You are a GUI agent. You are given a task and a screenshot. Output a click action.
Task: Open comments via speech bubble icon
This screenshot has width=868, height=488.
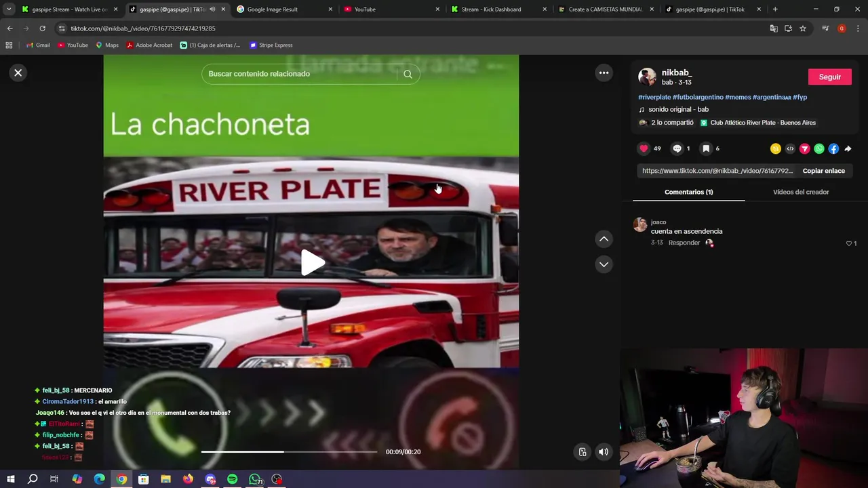click(x=677, y=148)
